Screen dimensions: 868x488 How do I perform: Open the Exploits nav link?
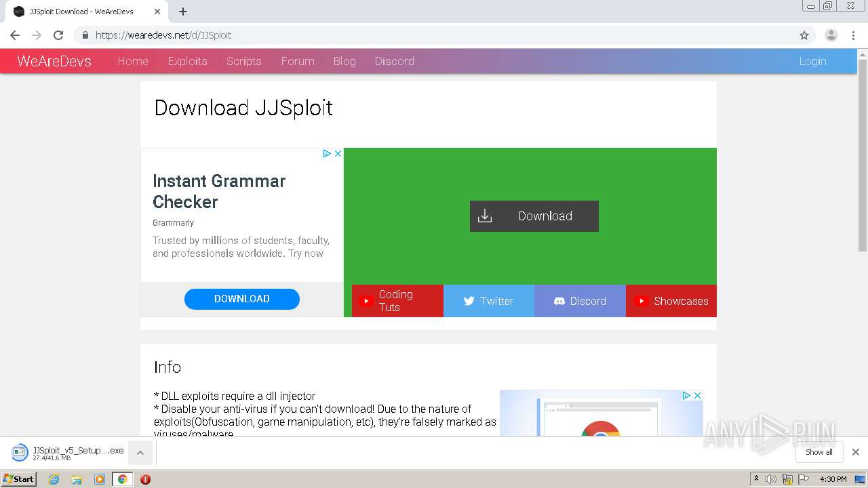(187, 61)
